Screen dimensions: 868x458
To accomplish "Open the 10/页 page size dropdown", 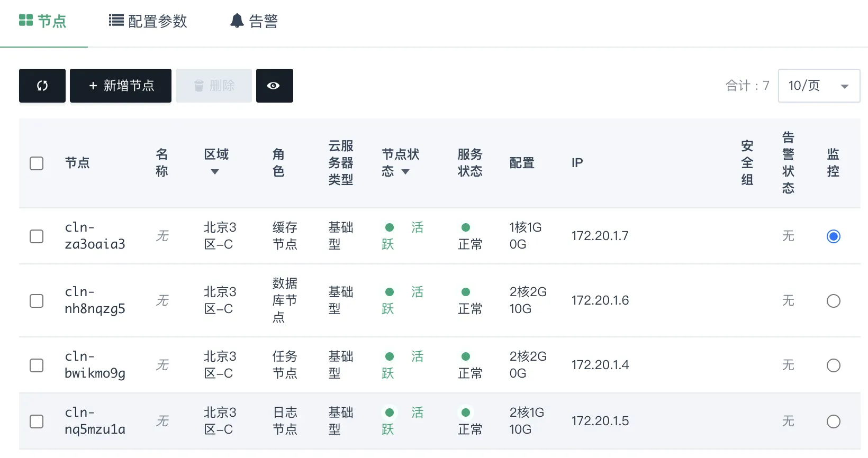I will pos(819,86).
